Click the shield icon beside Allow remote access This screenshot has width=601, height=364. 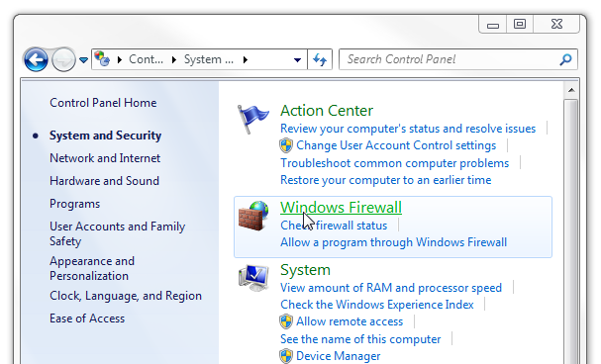click(x=286, y=321)
